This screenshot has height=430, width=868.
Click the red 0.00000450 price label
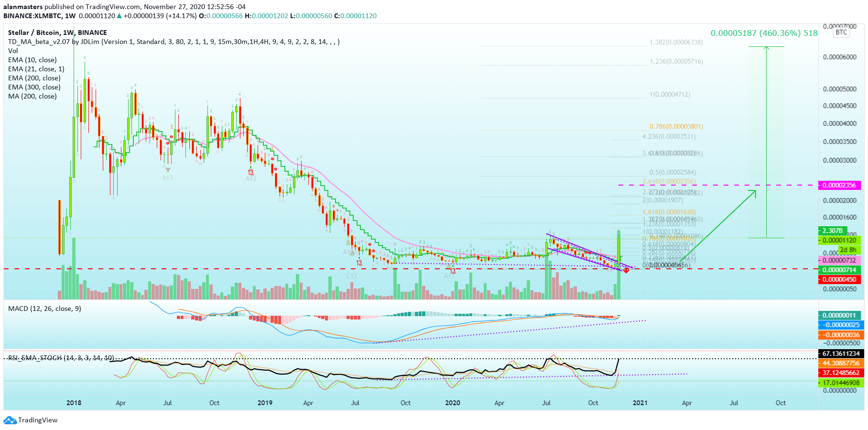[839, 279]
